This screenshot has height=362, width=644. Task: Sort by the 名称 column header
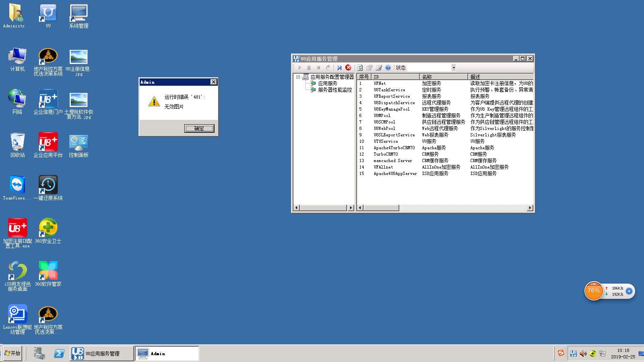(x=444, y=76)
